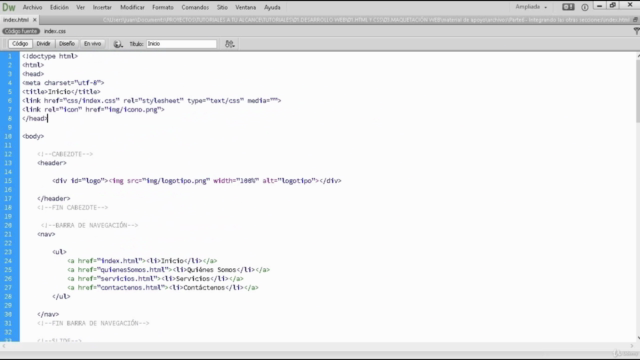The height and width of the screenshot is (360, 640).
Task: Click the <!doctype html> text on line 1
Action: coord(50,56)
